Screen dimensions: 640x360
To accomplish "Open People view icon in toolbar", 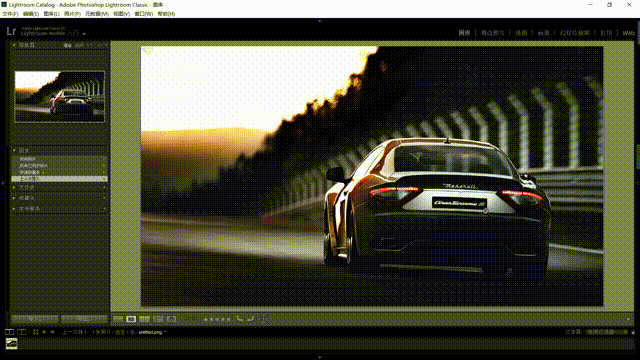I will click(171, 319).
